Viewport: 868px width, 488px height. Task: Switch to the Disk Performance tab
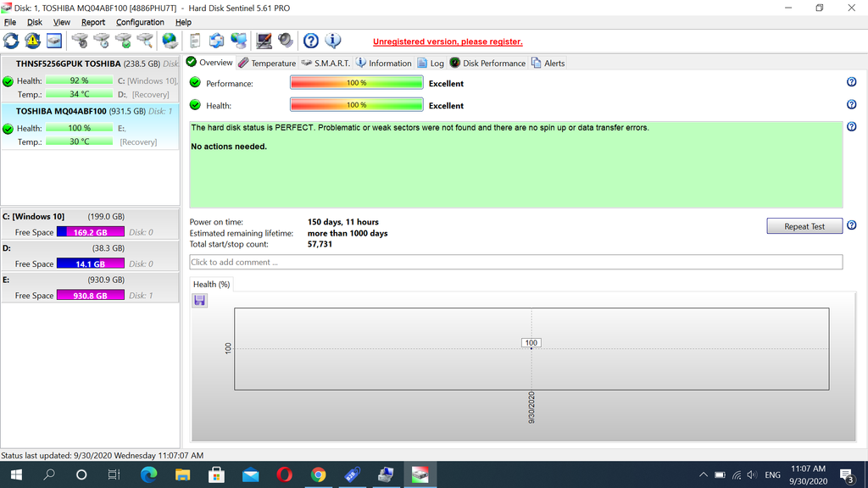tap(487, 63)
